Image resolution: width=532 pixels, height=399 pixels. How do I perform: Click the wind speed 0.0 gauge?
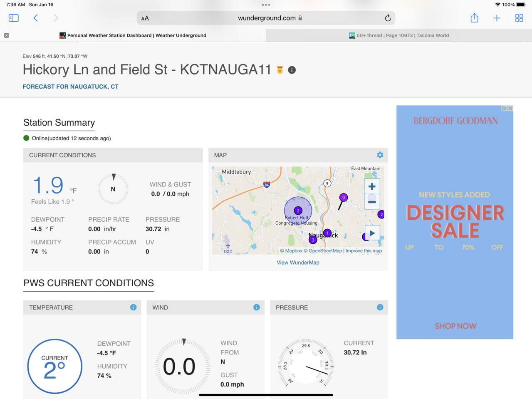click(x=183, y=366)
